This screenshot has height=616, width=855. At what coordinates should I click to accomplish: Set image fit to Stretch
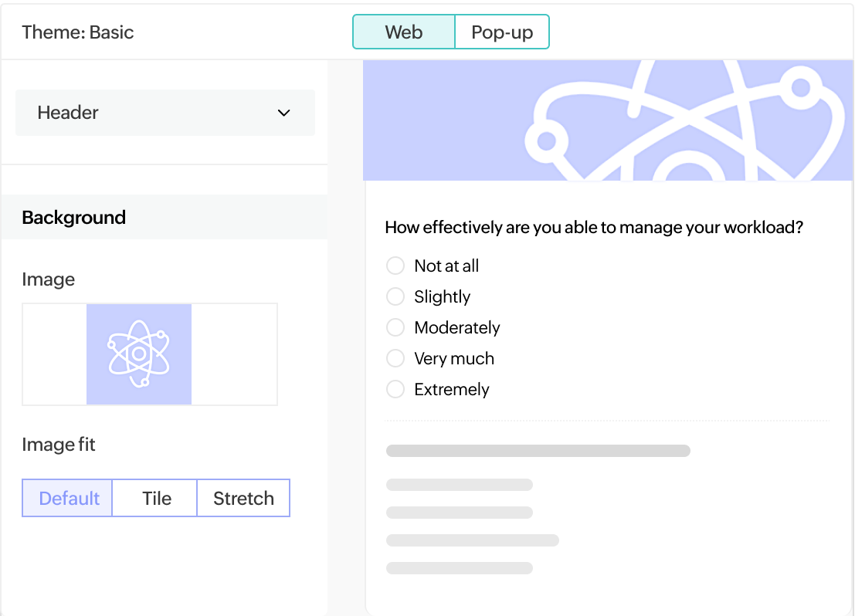pyautogui.click(x=243, y=498)
